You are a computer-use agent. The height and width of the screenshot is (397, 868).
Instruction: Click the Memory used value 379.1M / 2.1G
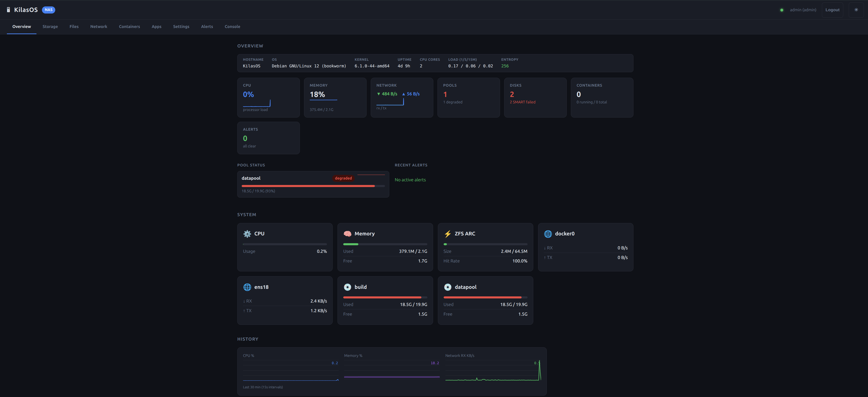[413, 251]
